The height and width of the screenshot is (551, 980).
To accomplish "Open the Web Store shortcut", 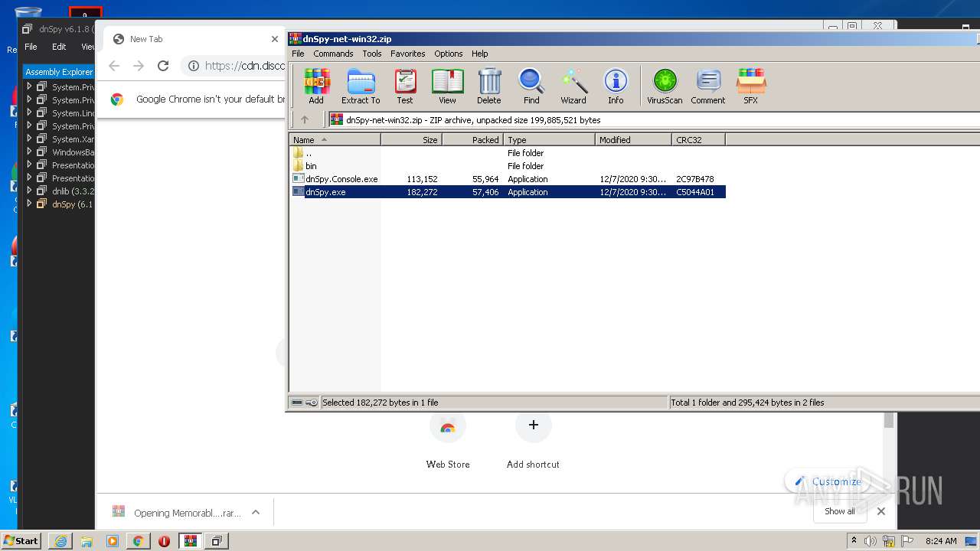I will (x=448, y=440).
